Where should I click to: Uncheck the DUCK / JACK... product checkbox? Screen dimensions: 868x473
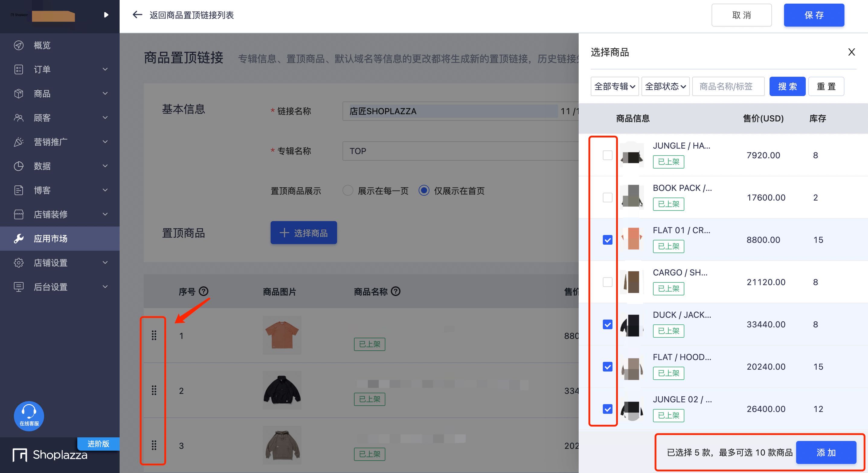(x=607, y=324)
